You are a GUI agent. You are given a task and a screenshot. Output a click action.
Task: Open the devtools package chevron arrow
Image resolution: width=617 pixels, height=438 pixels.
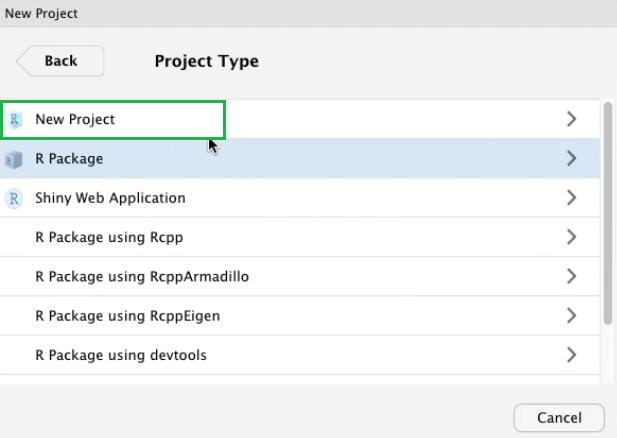571,354
